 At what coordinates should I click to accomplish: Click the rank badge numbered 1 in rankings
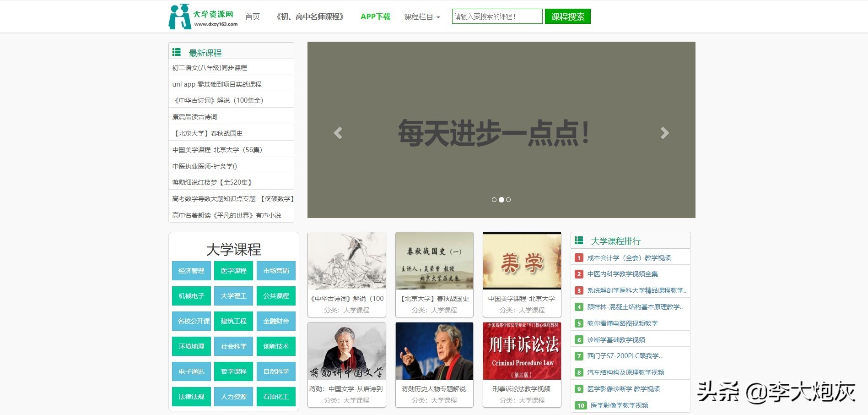(x=579, y=257)
